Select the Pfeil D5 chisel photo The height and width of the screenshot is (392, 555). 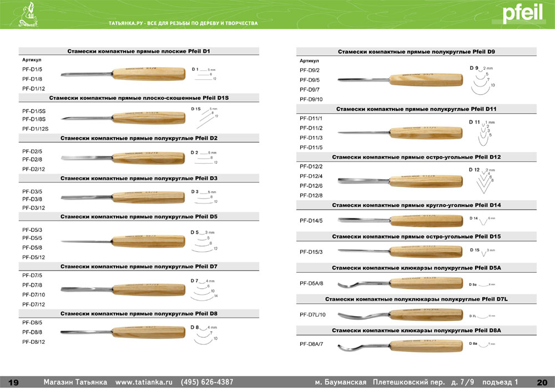(x=123, y=241)
